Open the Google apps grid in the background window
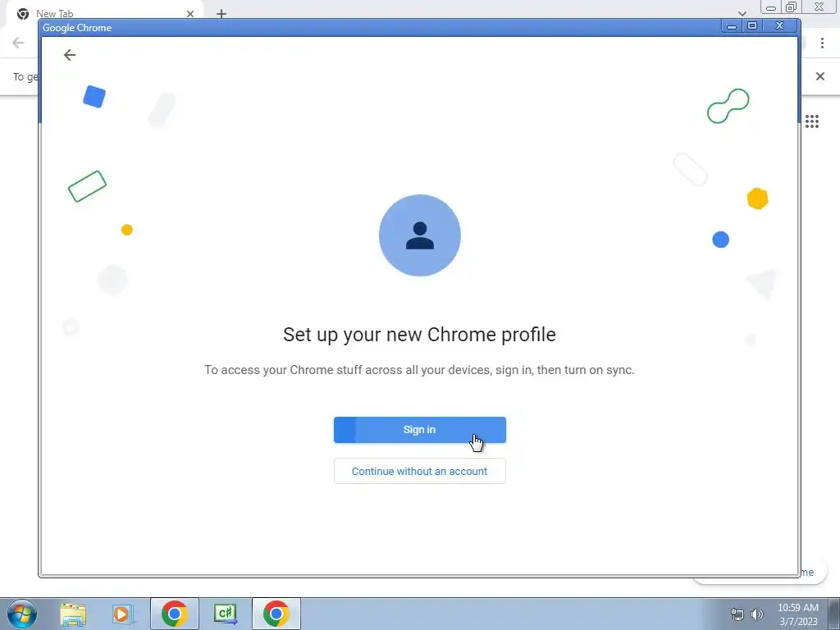 (x=812, y=121)
